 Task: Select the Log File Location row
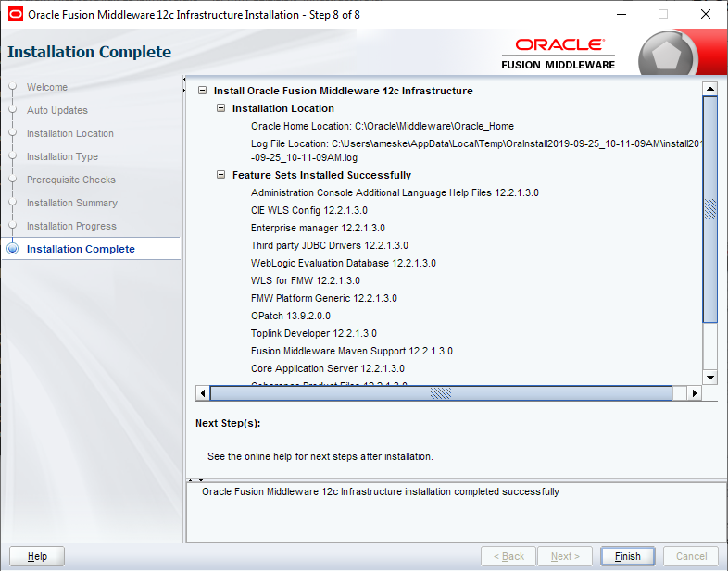476,150
